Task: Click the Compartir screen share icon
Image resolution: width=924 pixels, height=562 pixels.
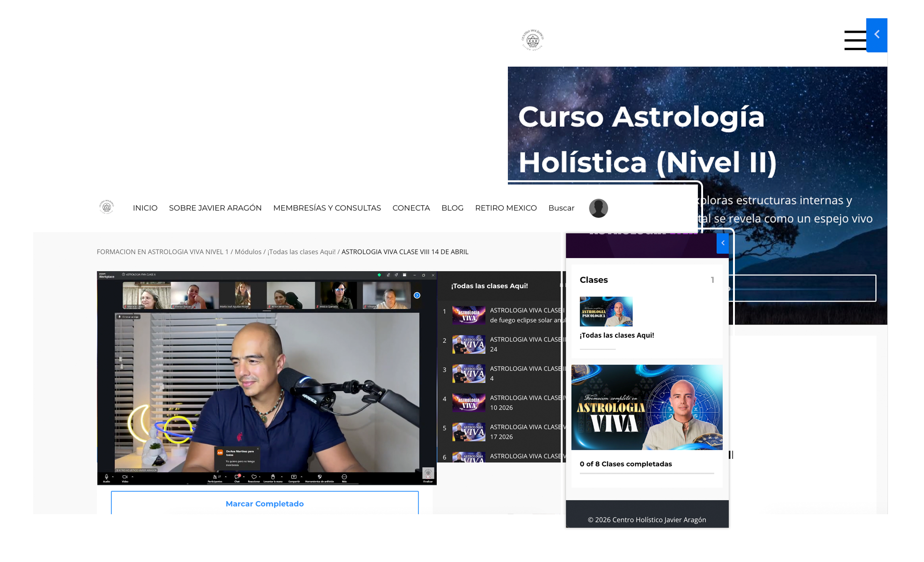Action: [294, 477]
